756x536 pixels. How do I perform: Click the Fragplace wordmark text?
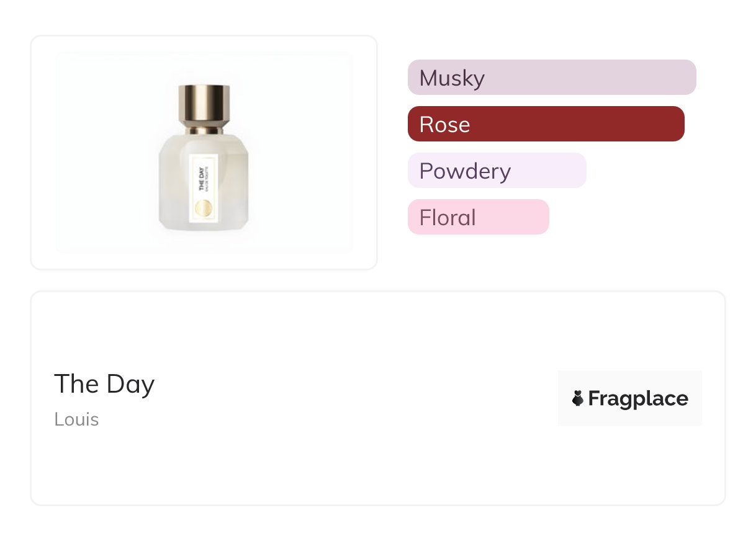pyautogui.click(x=638, y=398)
